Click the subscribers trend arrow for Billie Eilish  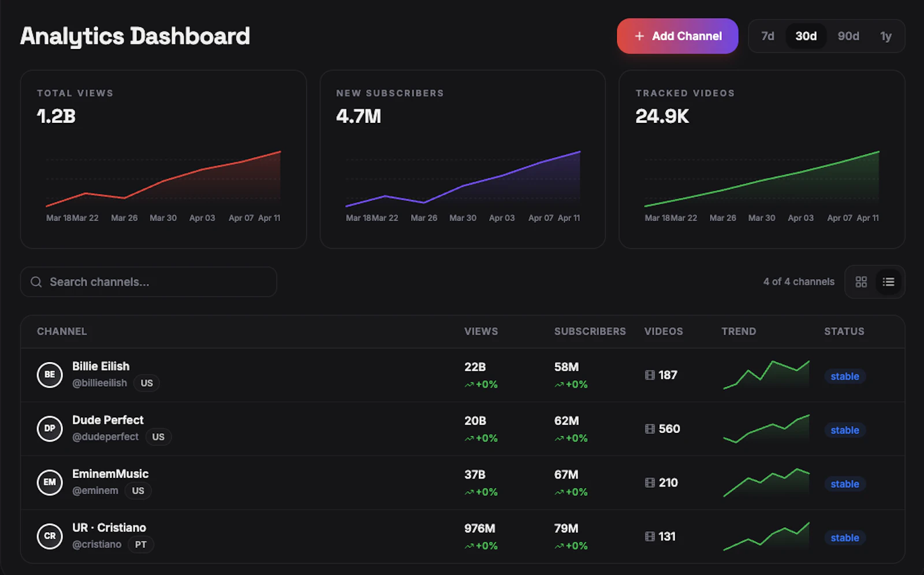[559, 384]
